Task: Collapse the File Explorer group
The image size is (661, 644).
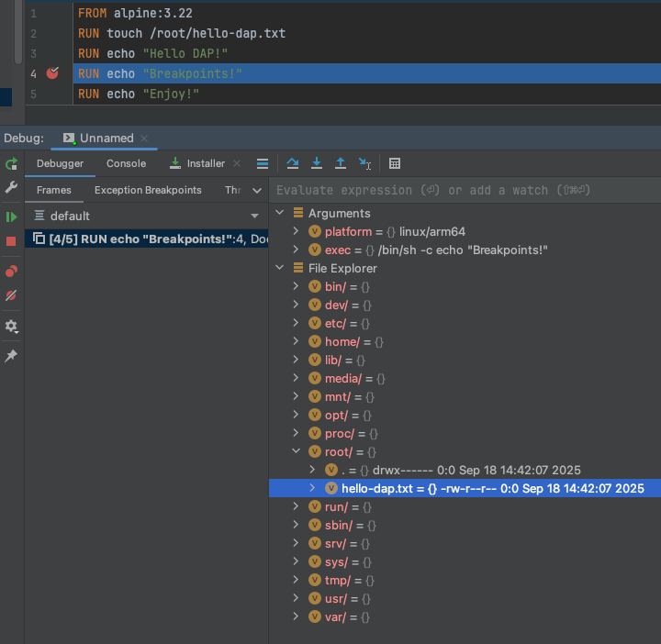Action: tap(279, 268)
